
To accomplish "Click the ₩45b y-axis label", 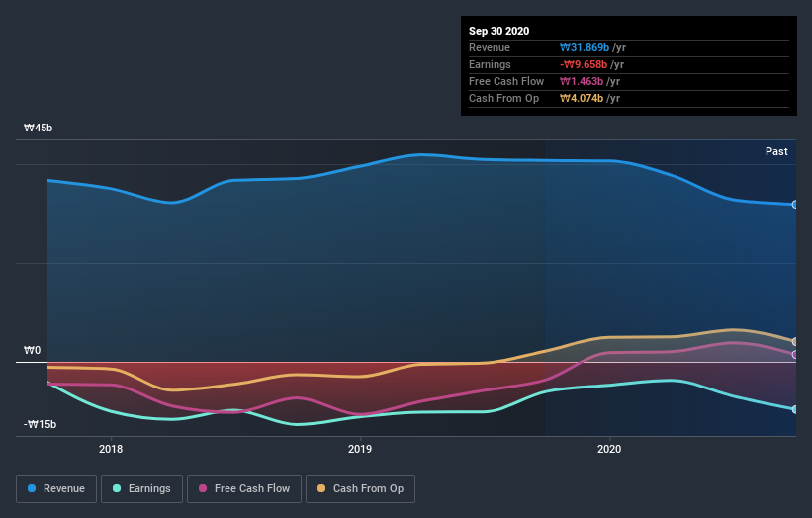I will [x=38, y=128].
